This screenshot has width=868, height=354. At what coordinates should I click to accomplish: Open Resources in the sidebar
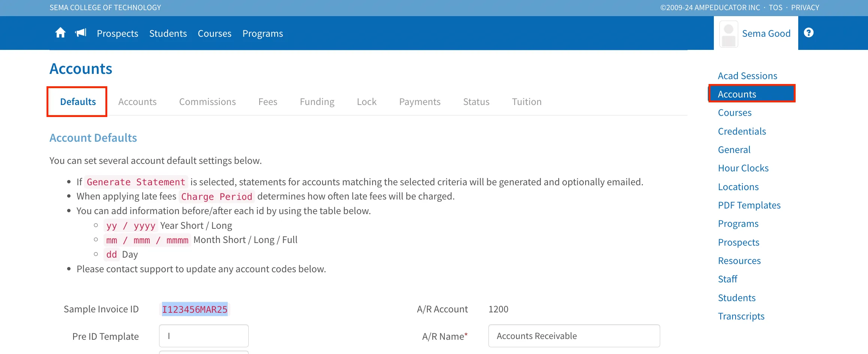(x=739, y=261)
